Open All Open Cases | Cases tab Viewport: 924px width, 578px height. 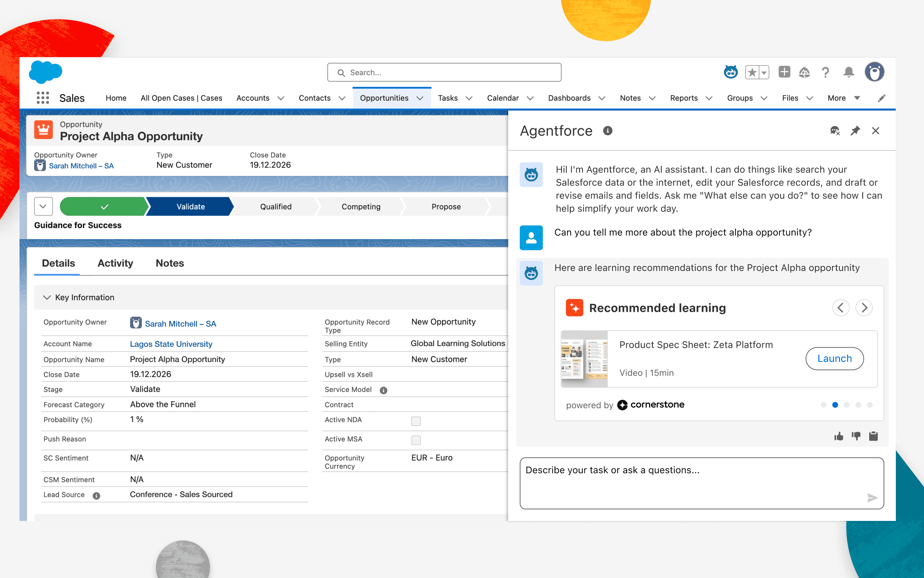[181, 98]
